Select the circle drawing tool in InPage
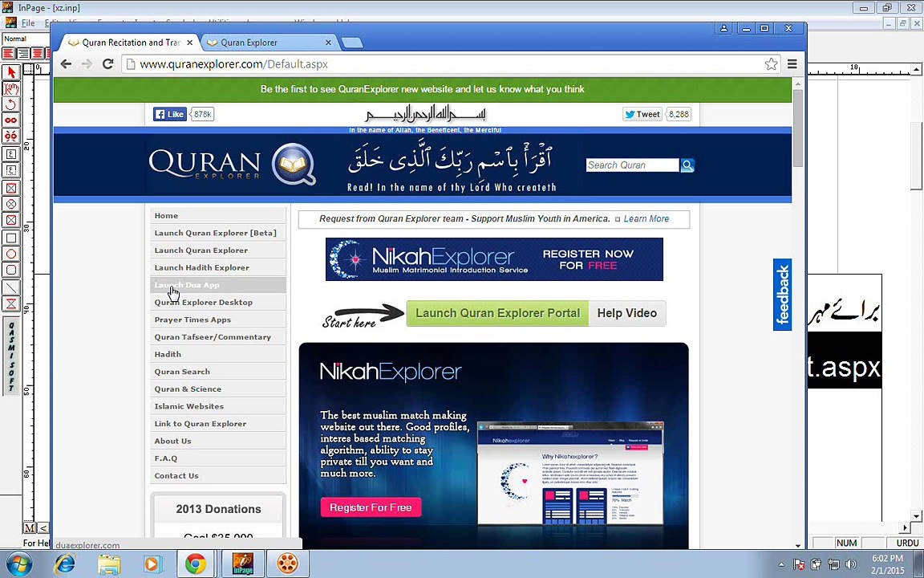This screenshot has width=924, height=578. tap(10, 254)
